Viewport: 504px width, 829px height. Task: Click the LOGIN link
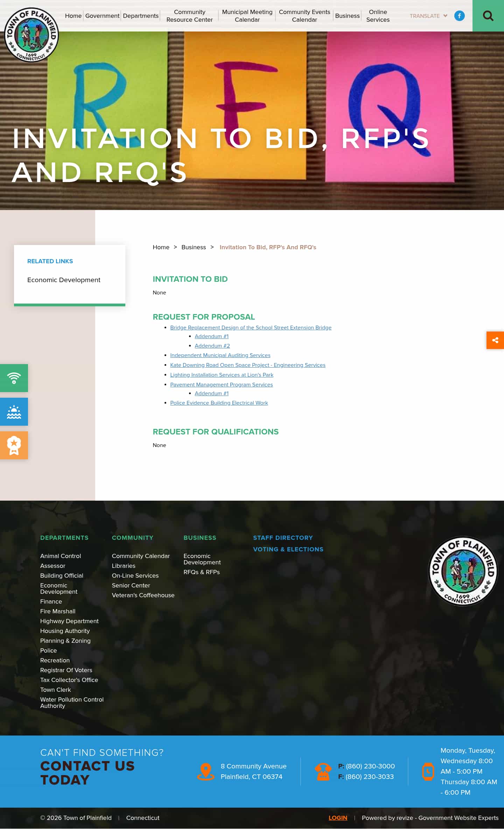(338, 818)
